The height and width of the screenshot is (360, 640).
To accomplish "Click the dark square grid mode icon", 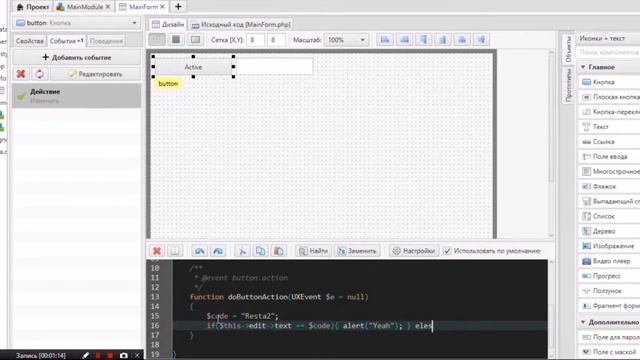I will pos(176,40).
